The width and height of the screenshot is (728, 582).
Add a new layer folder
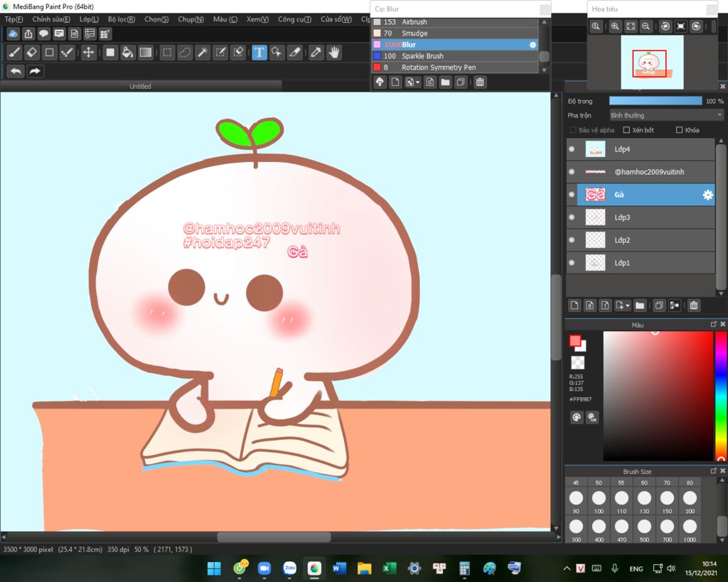(640, 306)
